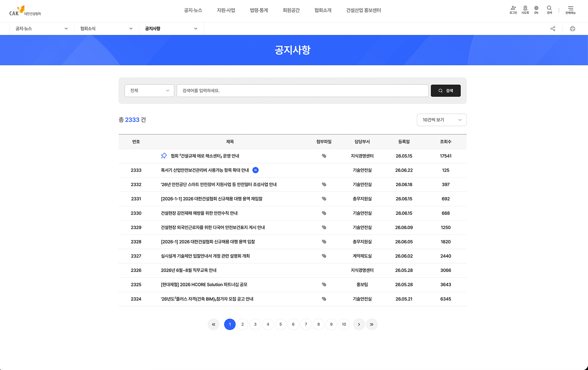
Task: Open notice 건설현장 외국인근로자를 위한 다국어 안전보건표지
Action: [x=213, y=228]
